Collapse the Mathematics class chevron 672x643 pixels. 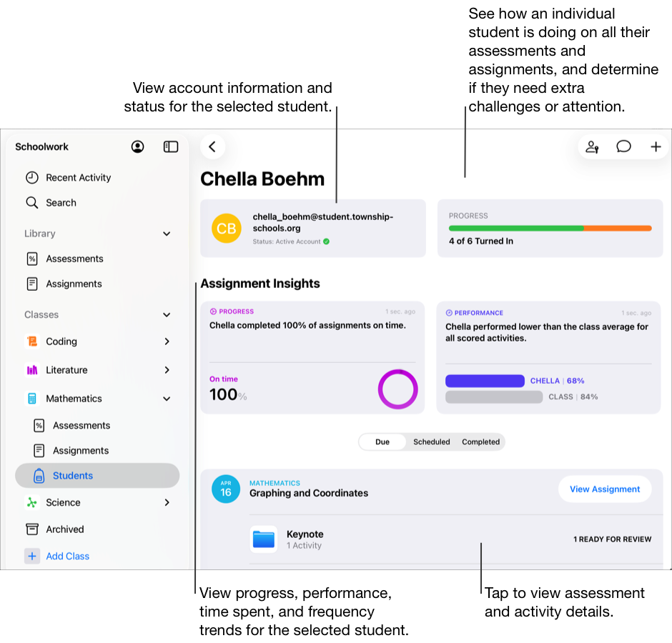pyautogui.click(x=166, y=398)
